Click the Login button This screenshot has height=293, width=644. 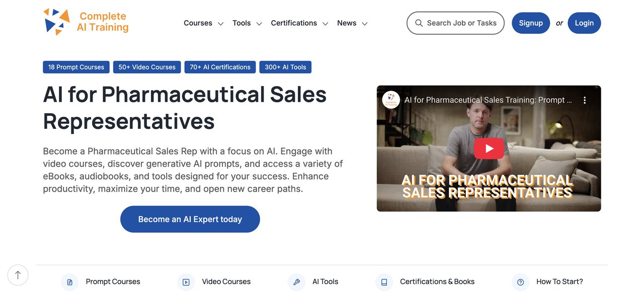point(584,23)
